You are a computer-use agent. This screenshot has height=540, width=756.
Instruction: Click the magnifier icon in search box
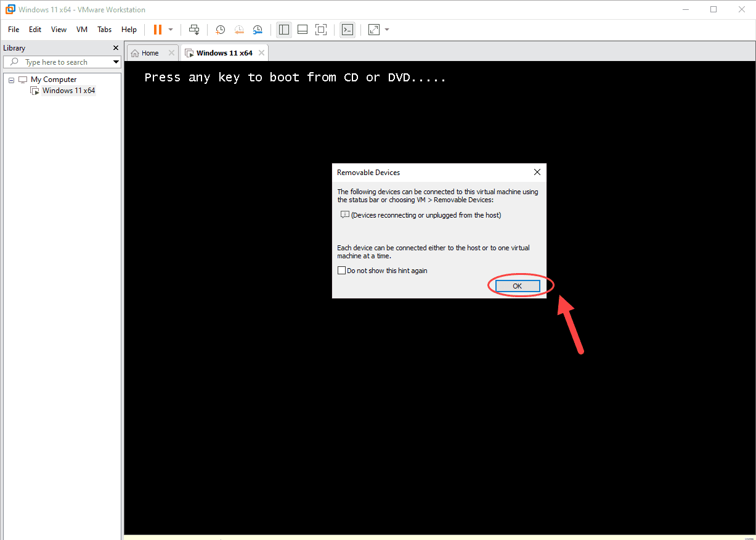point(14,62)
